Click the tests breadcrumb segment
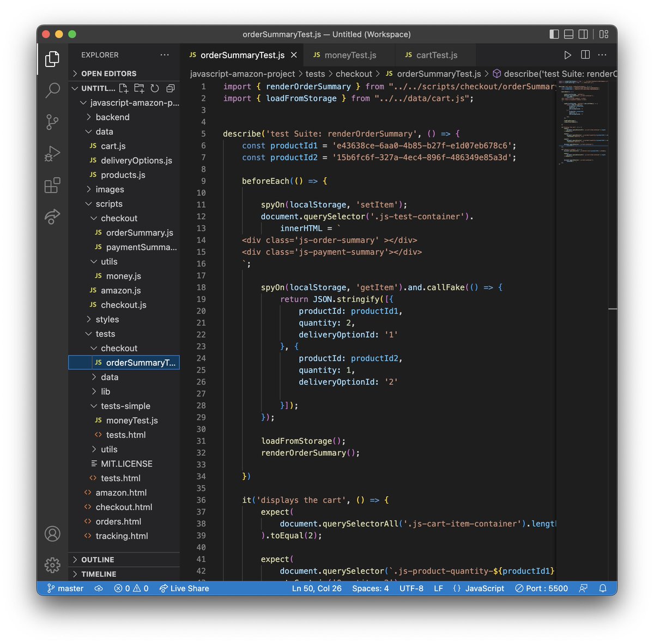This screenshot has width=654, height=644. coord(315,74)
